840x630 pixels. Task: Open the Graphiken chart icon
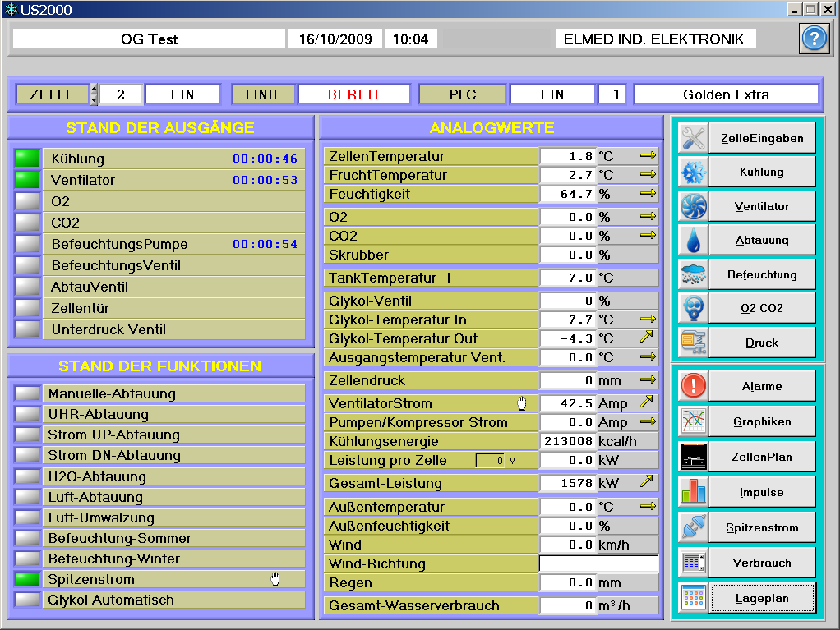click(x=694, y=421)
